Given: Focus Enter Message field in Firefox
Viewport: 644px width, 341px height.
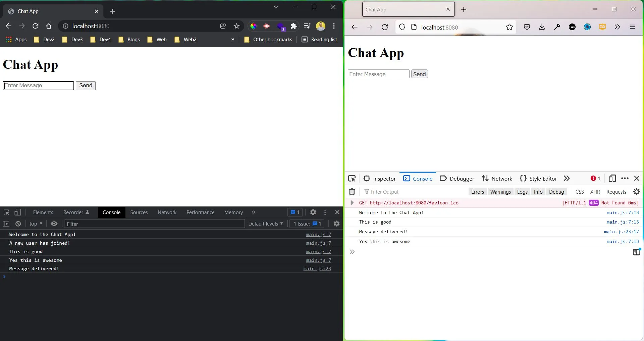Looking at the screenshot, I should (378, 74).
